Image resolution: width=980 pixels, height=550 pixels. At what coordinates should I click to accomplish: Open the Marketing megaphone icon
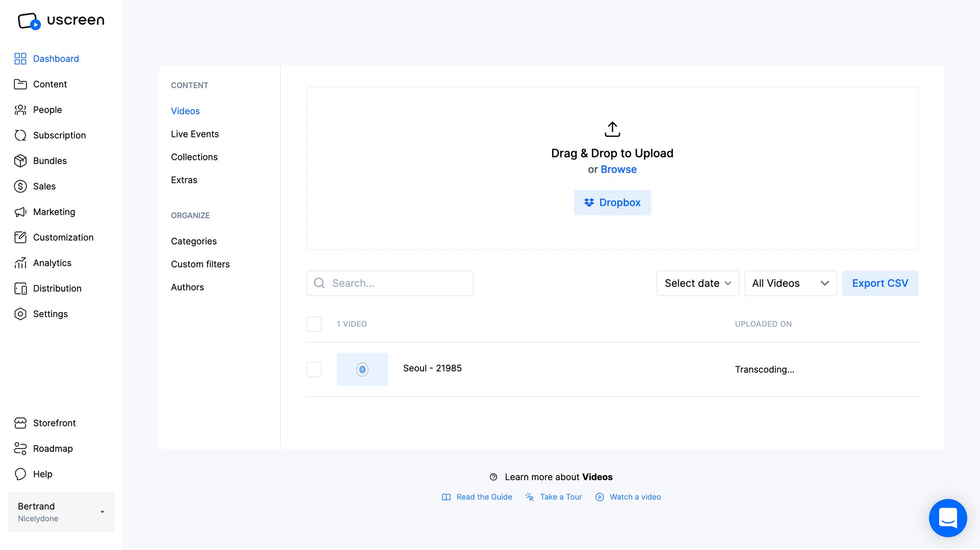pos(20,212)
